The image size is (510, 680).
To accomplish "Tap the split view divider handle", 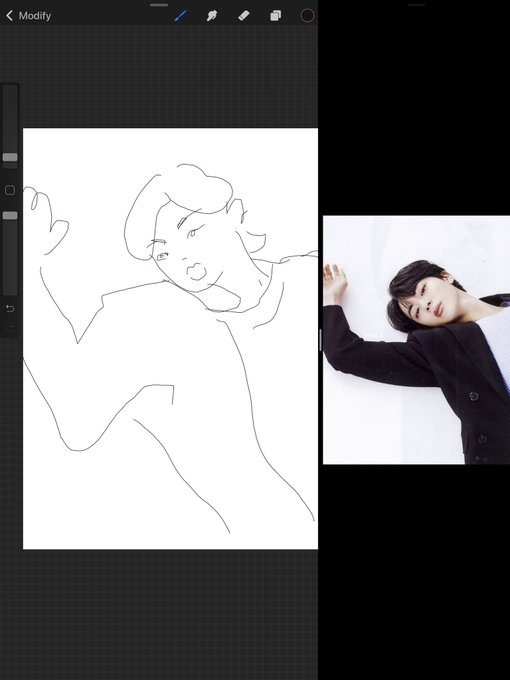I will pos(320,340).
